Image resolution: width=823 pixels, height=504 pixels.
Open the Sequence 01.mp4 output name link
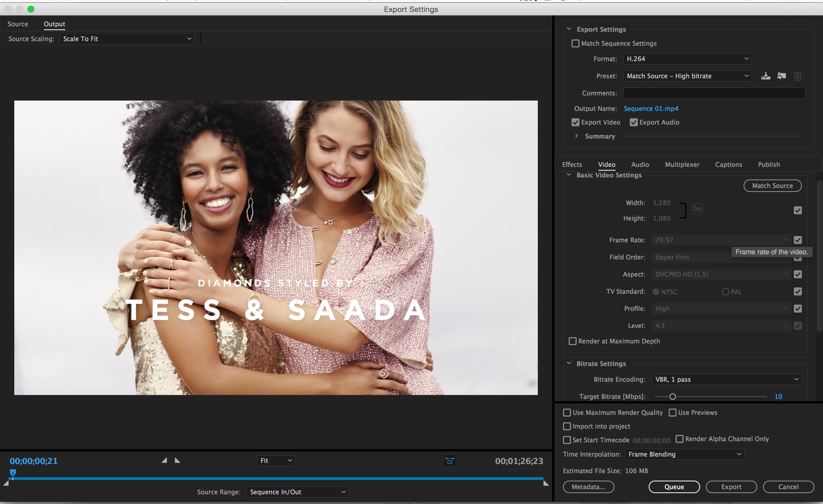point(651,109)
